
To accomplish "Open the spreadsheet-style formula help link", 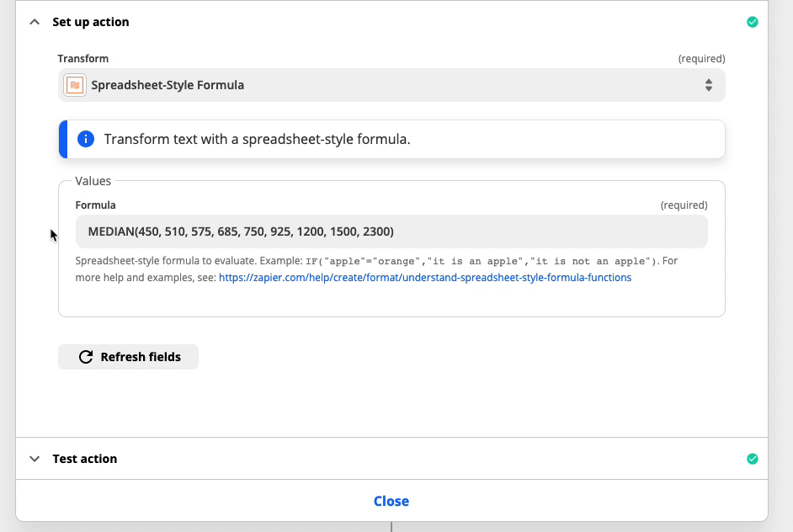I will tap(425, 278).
